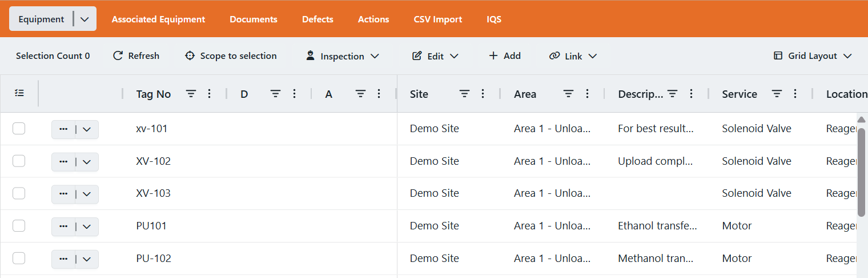The width and height of the screenshot is (868, 278).
Task: Open Description column options menu
Action: click(691, 93)
